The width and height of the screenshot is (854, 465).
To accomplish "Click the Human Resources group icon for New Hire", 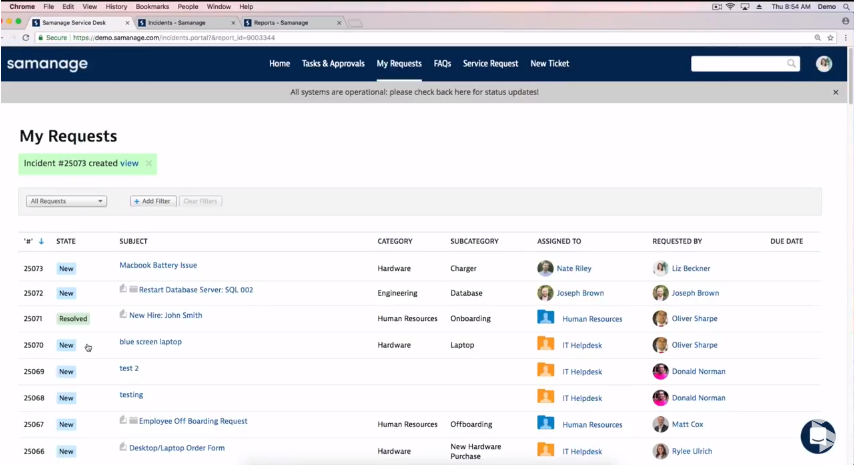I will (x=545, y=318).
